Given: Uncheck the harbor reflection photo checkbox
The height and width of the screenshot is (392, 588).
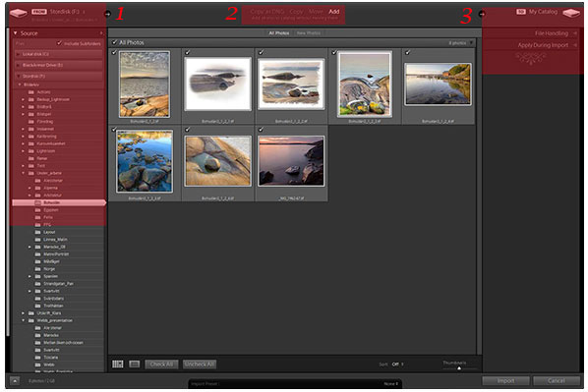Looking at the screenshot, I should 408,52.
